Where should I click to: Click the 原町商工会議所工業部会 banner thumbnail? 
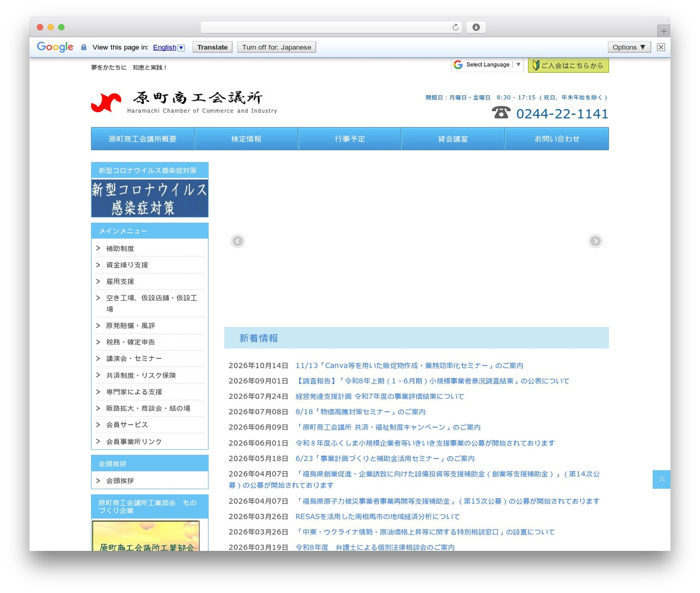[x=145, y=536]
